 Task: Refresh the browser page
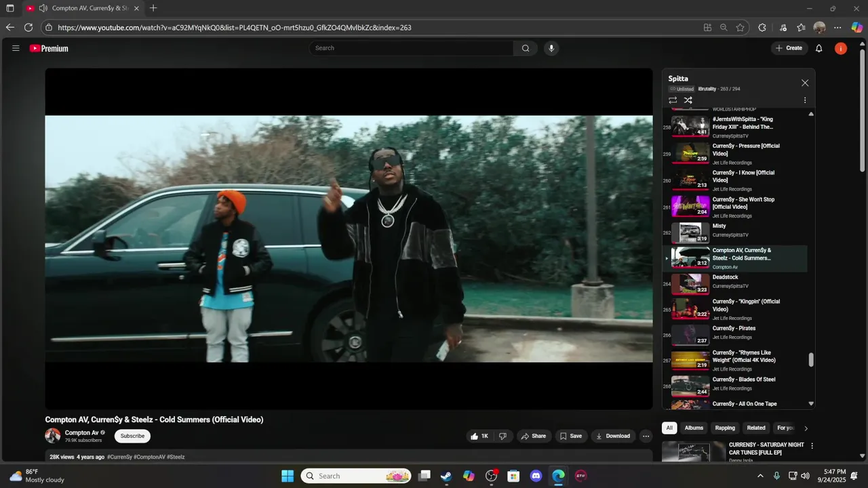click(x=28, y=28)
